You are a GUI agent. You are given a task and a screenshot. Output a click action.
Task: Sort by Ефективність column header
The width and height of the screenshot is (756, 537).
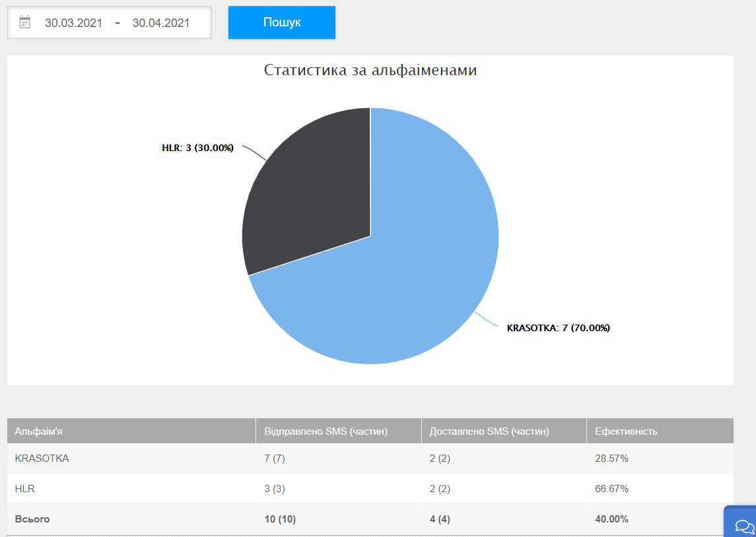click(x=660, y=431)
